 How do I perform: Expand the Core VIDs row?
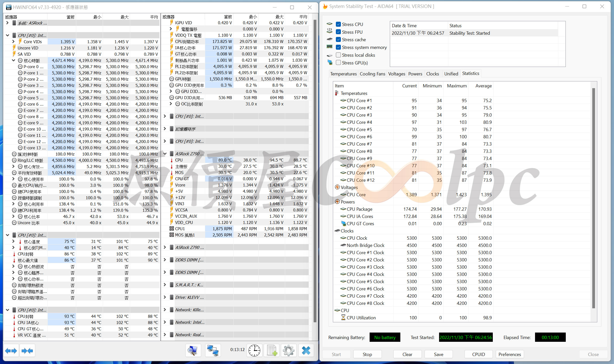click(13, 41)
